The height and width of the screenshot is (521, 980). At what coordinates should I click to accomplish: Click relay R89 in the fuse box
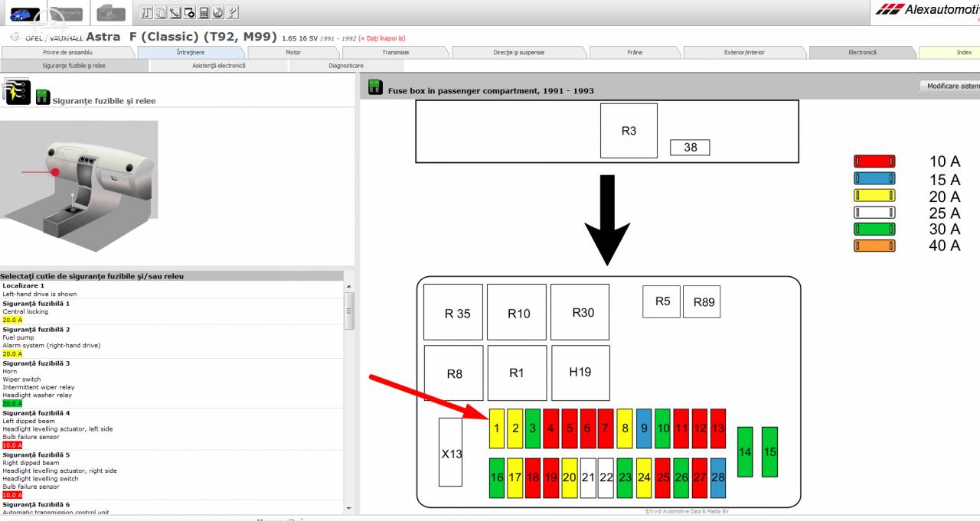(x=702, y=301)
